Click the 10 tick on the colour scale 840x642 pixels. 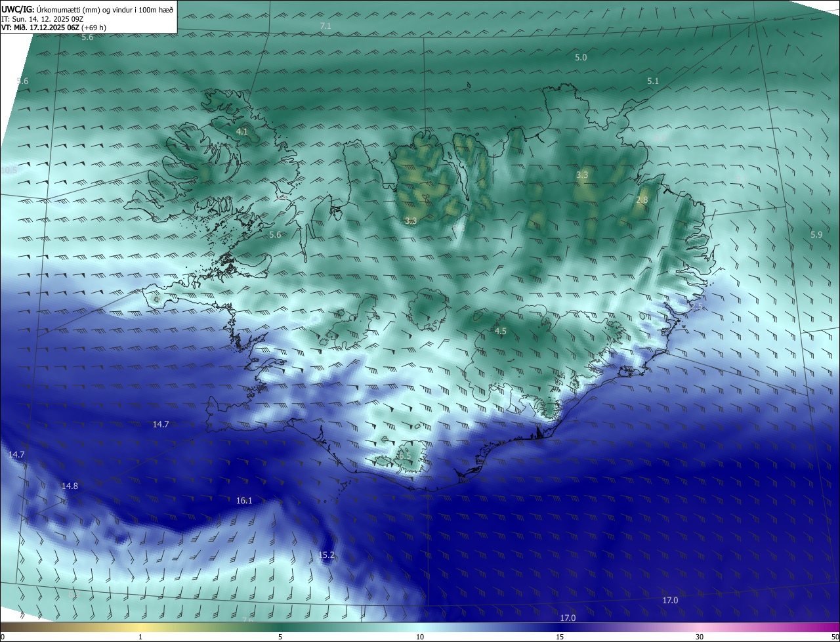pos(420,637)
